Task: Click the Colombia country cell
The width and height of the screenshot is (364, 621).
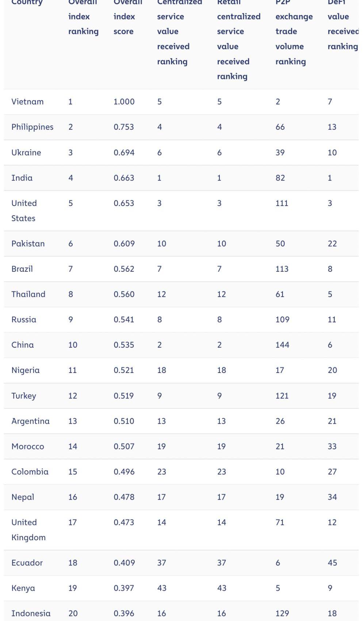Action: 30,472
